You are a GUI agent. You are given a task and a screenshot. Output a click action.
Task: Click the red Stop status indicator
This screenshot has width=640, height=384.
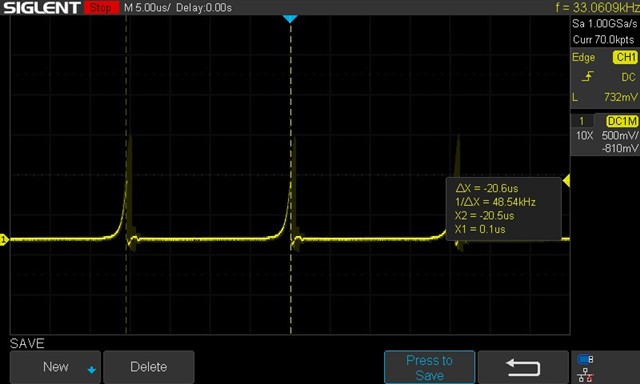tap(101, 7)
